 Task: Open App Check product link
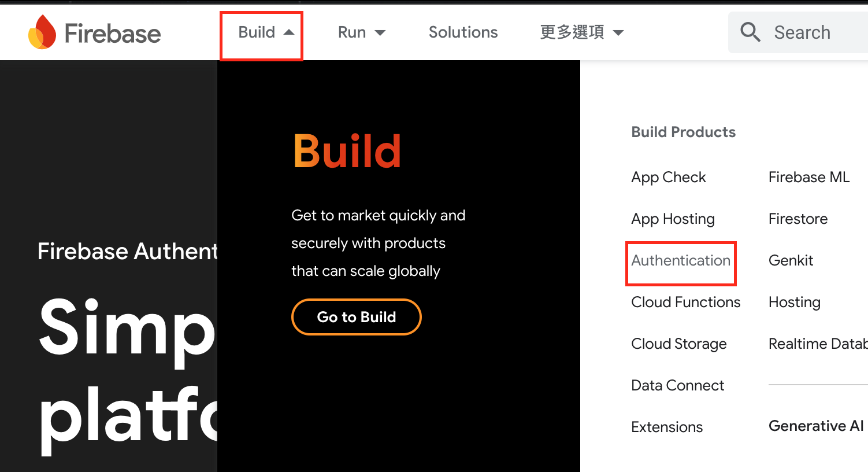pyautogui.click(x=669, y=178)
